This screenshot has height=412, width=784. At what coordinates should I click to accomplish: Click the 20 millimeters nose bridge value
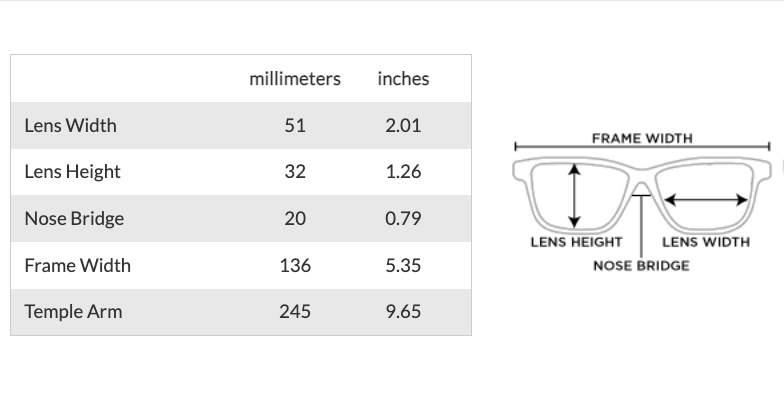coord(295,218)
